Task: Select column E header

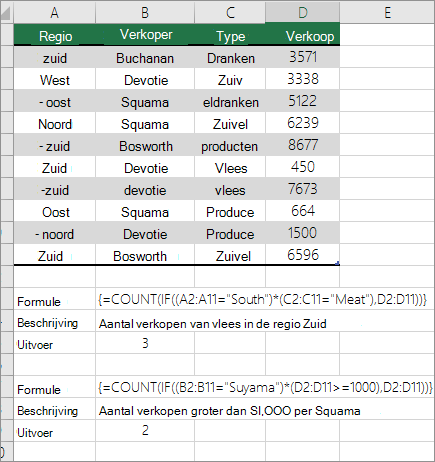Action: coord(387,13)
